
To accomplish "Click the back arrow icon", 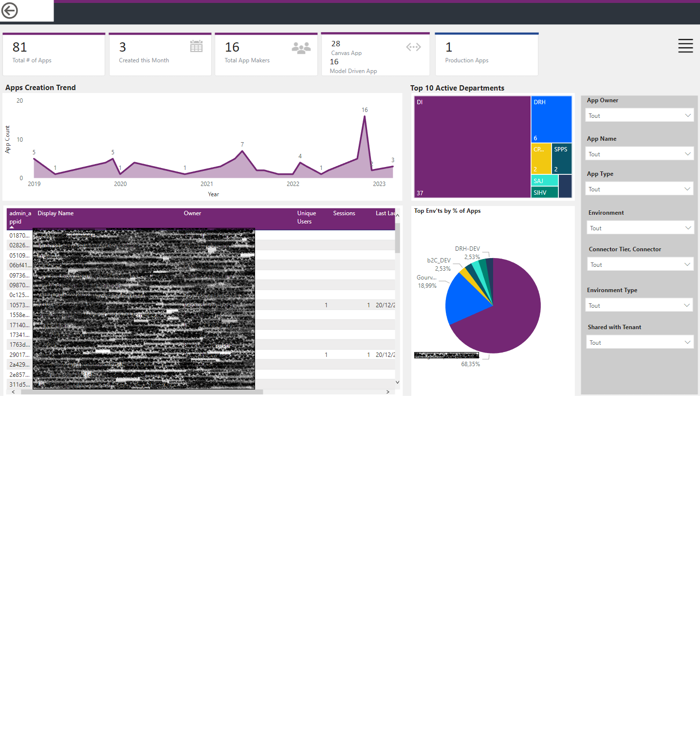I will [10, 10].
